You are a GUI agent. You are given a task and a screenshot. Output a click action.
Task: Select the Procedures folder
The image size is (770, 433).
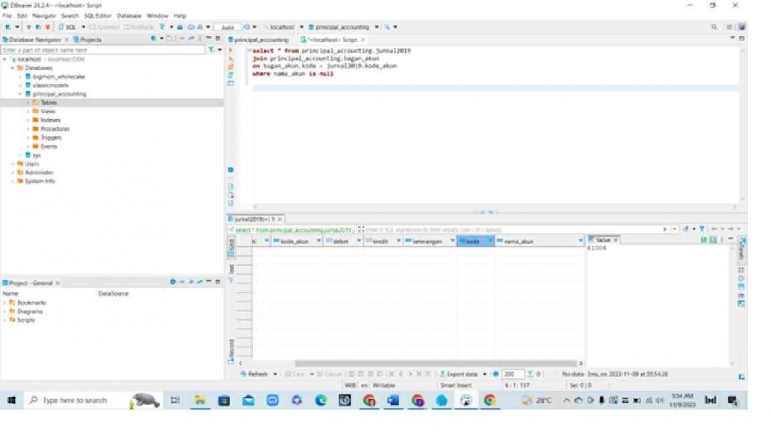coord(55,129)
